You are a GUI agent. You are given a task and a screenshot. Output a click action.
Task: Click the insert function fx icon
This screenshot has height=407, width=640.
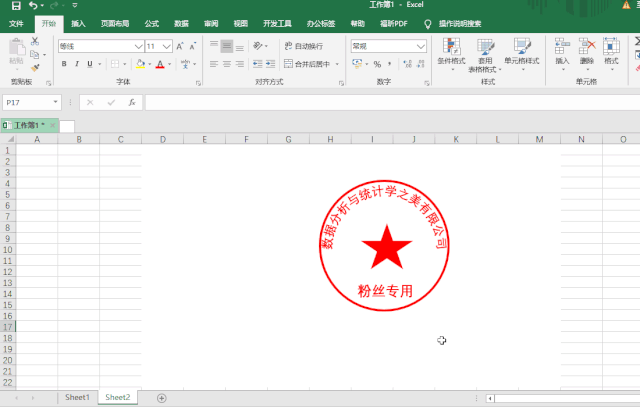click(x=132, y=102)
